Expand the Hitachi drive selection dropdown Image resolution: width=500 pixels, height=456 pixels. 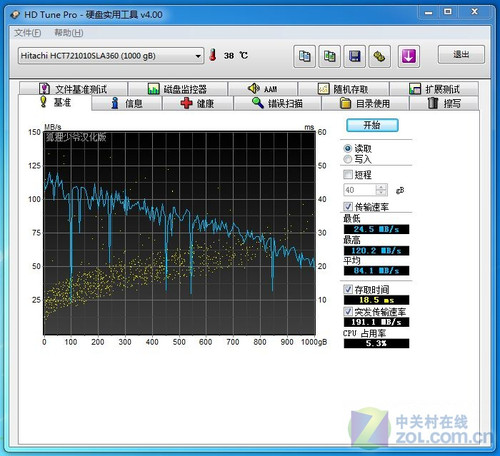198,56
